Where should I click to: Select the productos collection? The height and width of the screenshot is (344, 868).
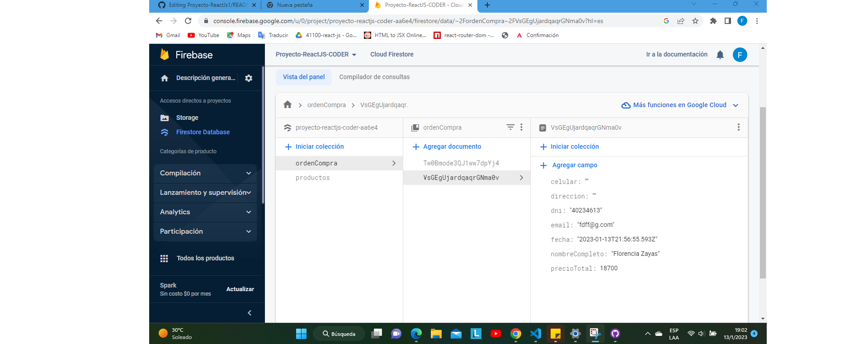tap(339, 178)
